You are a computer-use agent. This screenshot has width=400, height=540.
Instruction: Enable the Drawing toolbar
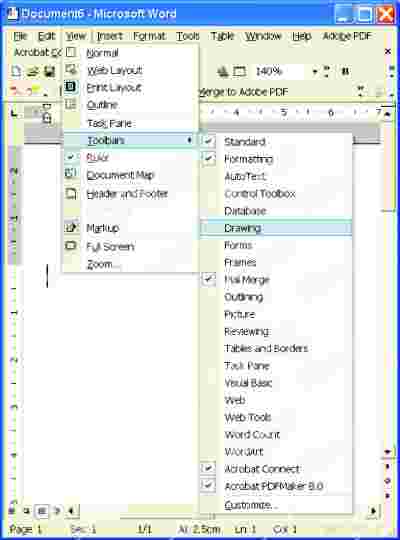pos(276,228)
